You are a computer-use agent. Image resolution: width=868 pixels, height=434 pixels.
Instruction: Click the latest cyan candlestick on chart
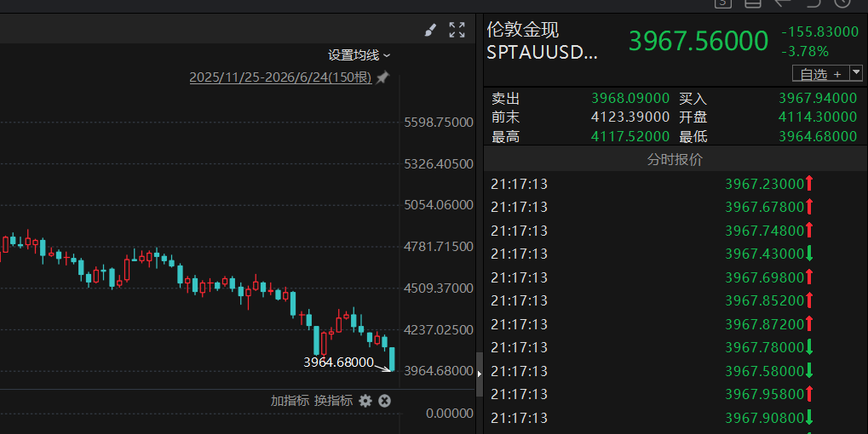tap(393, 359)
